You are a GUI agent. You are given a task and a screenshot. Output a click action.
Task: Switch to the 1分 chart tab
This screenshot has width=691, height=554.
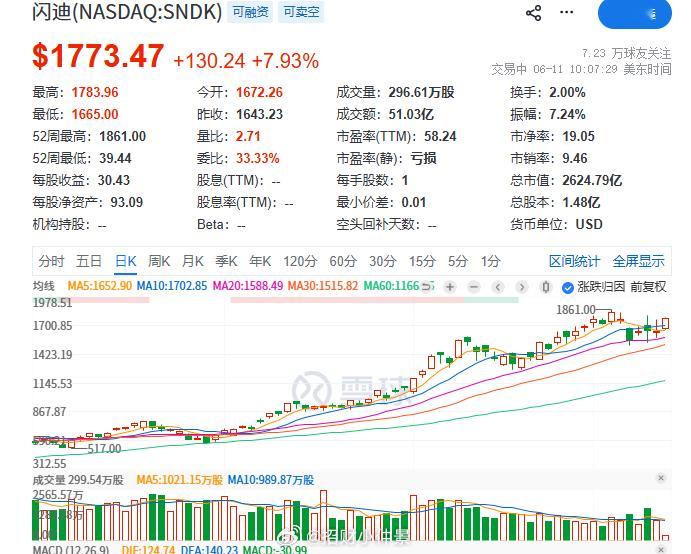(x=490, y=261)
